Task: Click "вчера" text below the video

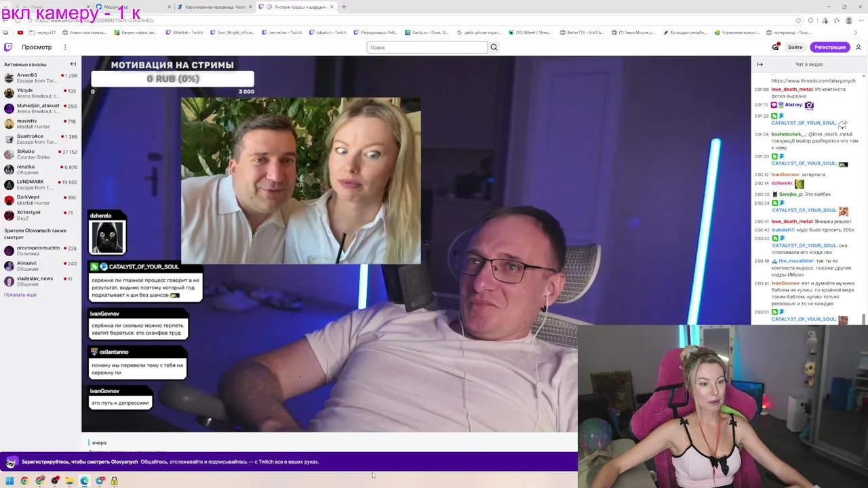Action: click(99, 443)
